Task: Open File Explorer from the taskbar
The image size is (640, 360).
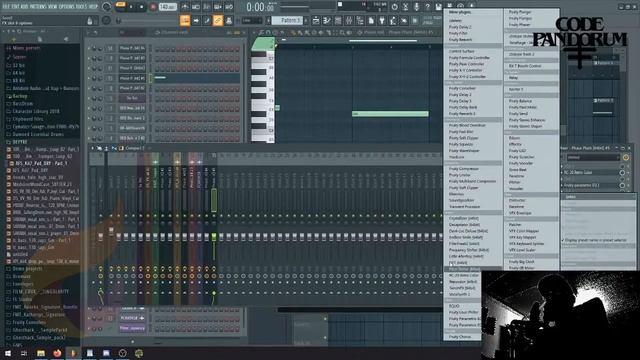Action: tap(41, 353)
